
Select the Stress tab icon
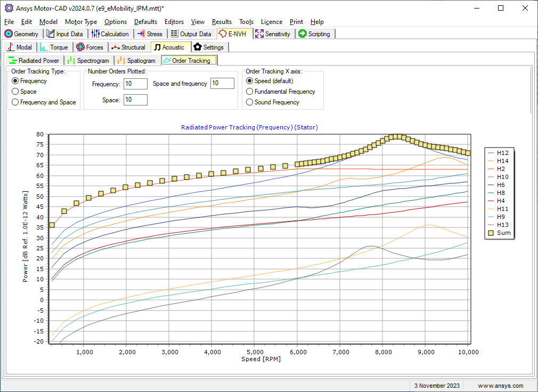tap(141, 34)
